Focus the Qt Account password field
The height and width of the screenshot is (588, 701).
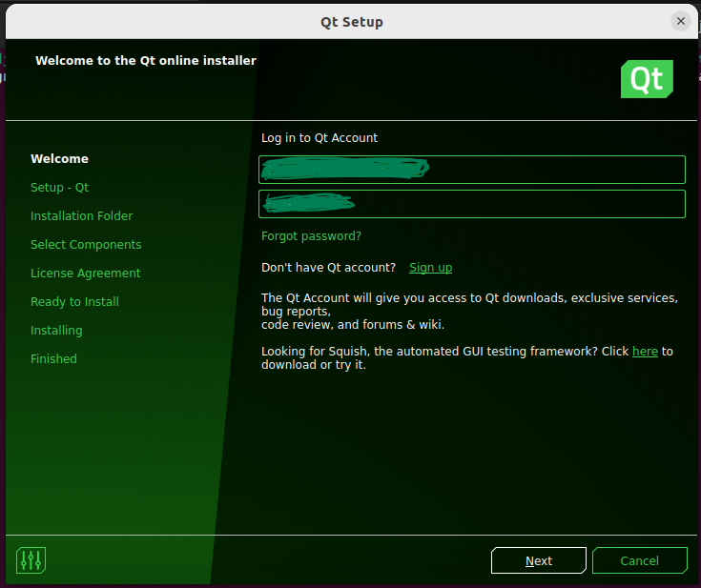point(472,204)
